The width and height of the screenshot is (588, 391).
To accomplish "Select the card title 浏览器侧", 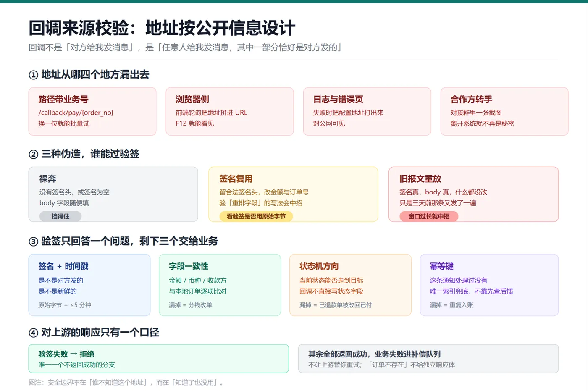I will coord(192,100).
